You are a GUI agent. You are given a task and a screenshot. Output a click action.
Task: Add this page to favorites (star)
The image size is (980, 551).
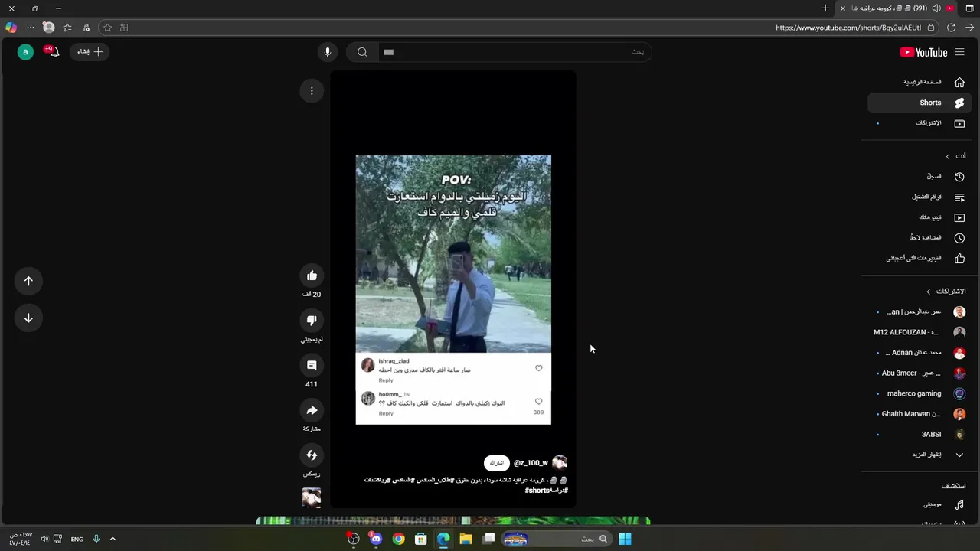pyautogui.click(x=107, y=28)
